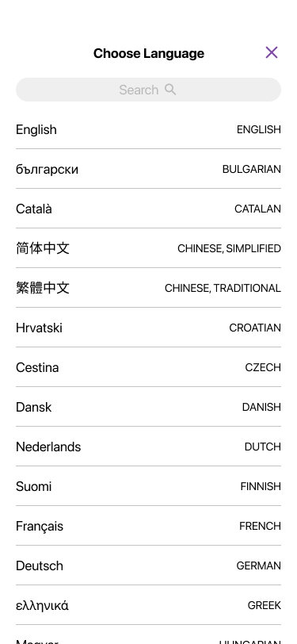The image size is (297, 644).
Task: Select English language option
Action: pos(149,129)
